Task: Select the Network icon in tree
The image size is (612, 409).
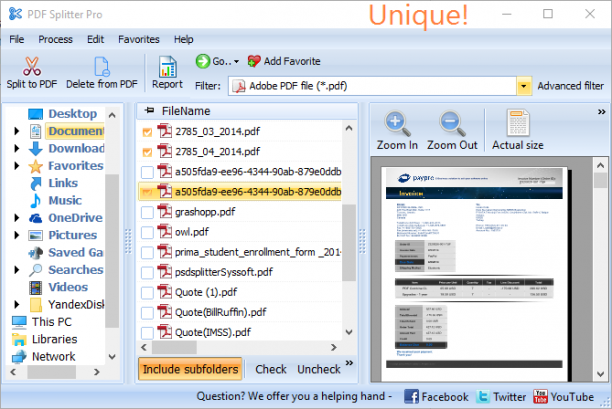Action: 19,357
